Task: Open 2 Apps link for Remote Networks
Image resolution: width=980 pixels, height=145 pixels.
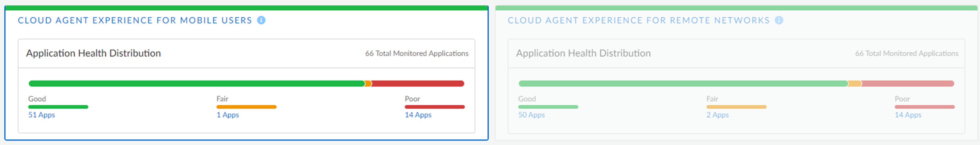Action: click(x=717, y=115)
